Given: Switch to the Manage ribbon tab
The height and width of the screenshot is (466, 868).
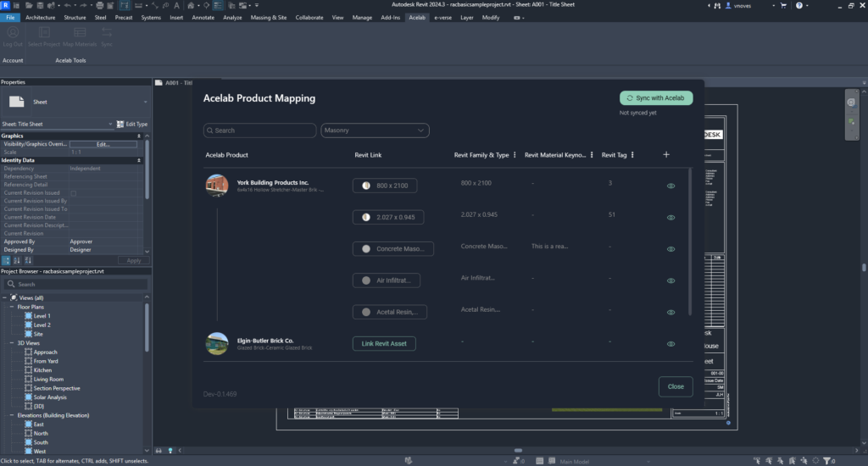Looking at the screenshot, I should 362,17.
